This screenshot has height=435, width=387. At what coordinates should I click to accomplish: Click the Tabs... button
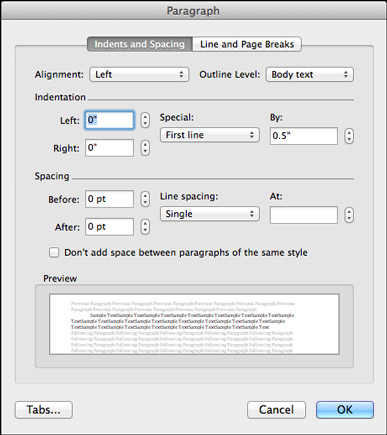44,410
